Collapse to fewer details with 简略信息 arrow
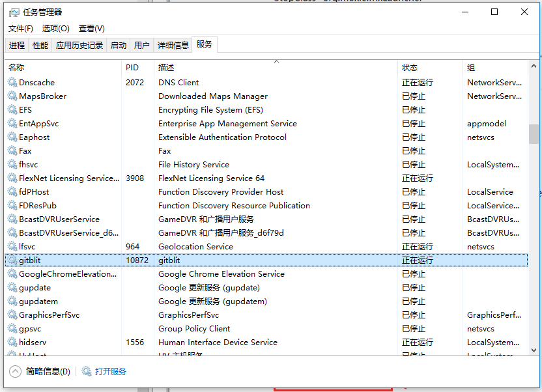The width and height of the screenshot is (542, 392). tap(15, 372)
